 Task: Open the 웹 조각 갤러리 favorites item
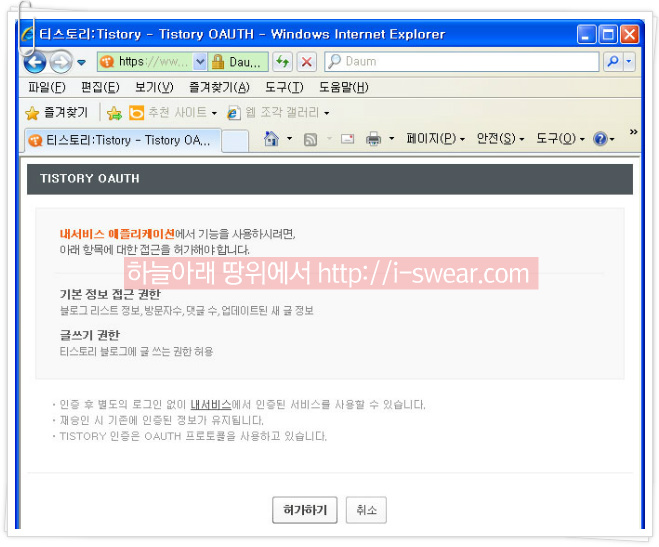click(x=278, y=113)
